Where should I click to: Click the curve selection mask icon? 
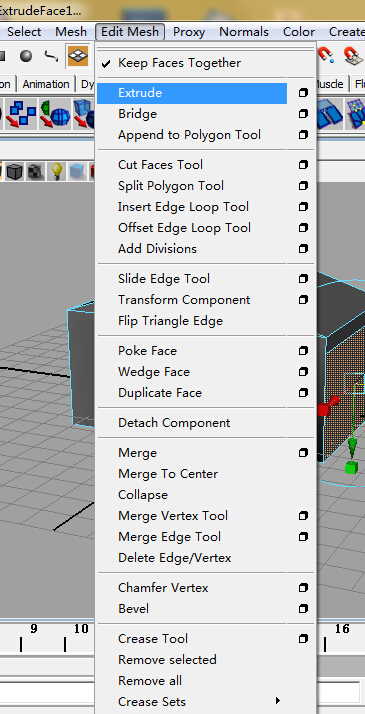[x=51, y=56]
